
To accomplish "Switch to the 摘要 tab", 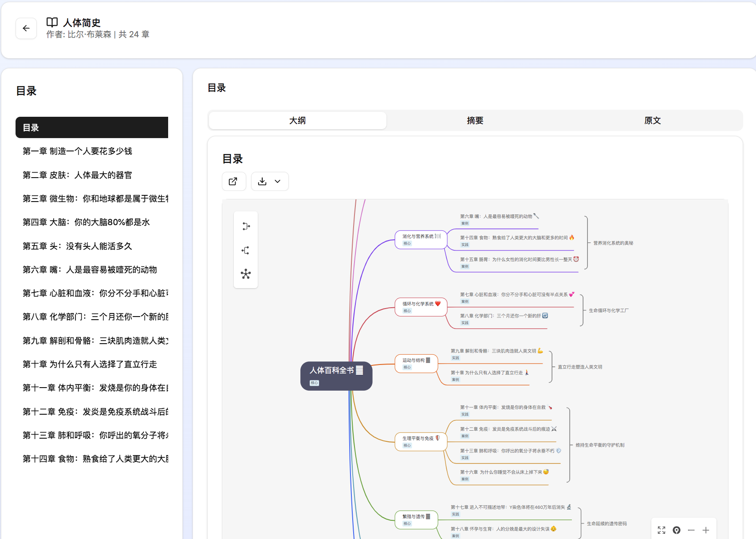I will point(475,120).
